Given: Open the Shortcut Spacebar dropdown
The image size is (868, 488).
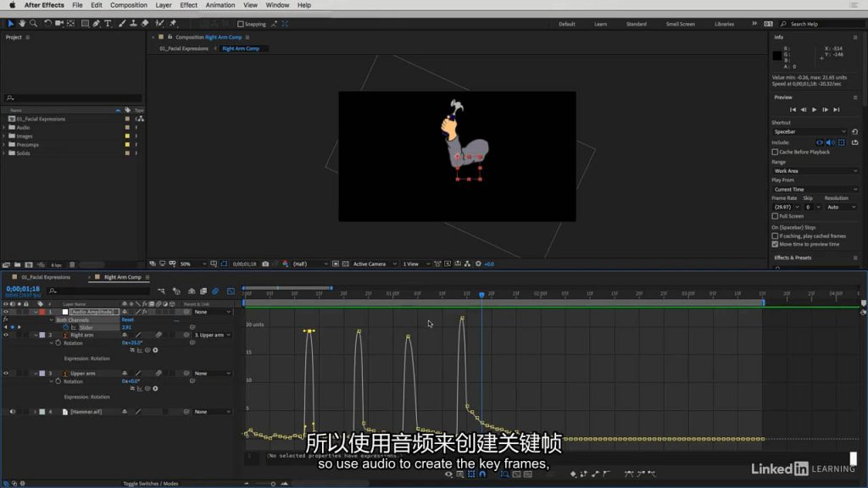Looking at the screenshot, I should pyautogui.click(x=810, y=131).
